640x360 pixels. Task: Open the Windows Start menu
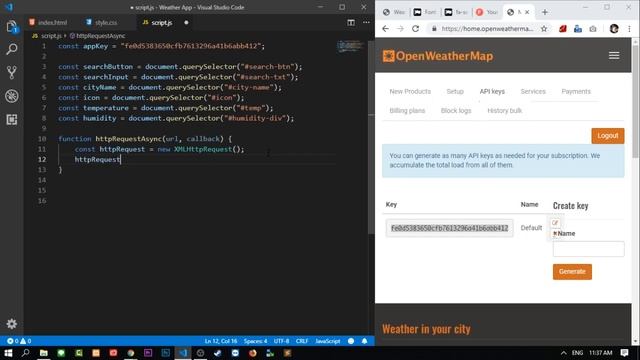point(8,353)
